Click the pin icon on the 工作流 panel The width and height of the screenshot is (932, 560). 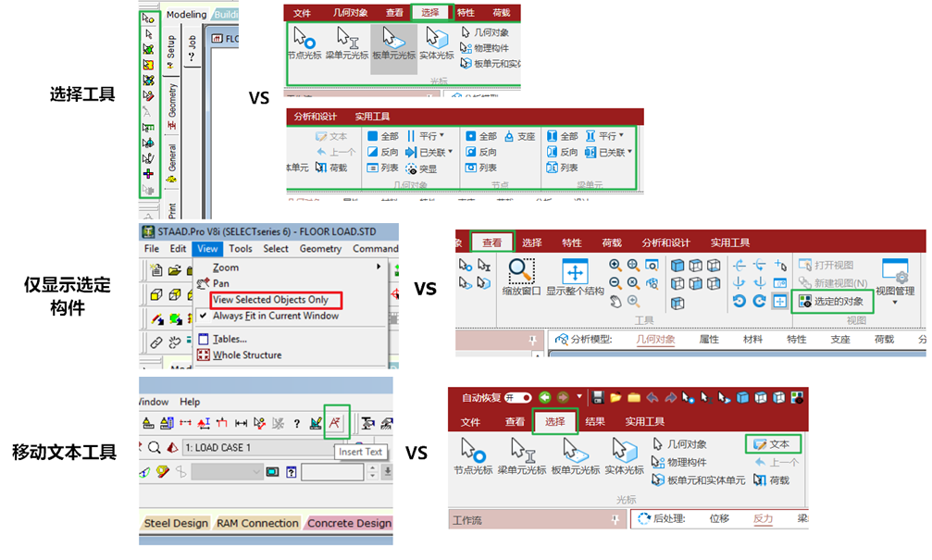(615, 520)
